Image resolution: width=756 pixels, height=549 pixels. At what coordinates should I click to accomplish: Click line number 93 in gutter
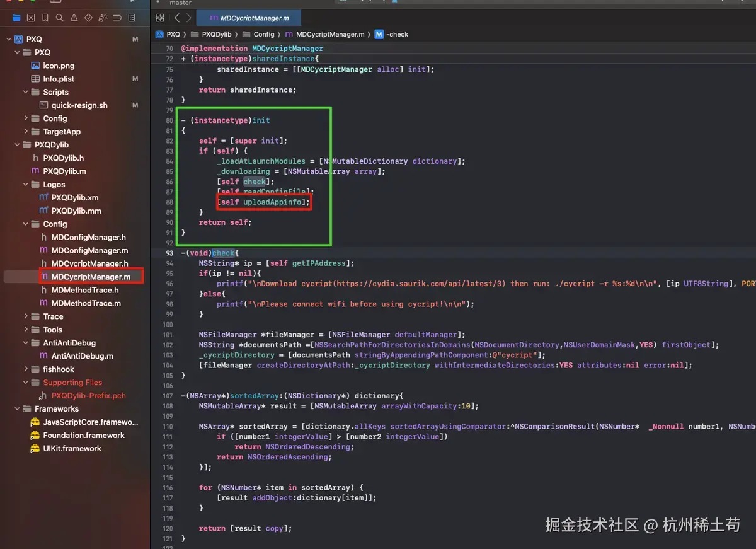[169, 253]
